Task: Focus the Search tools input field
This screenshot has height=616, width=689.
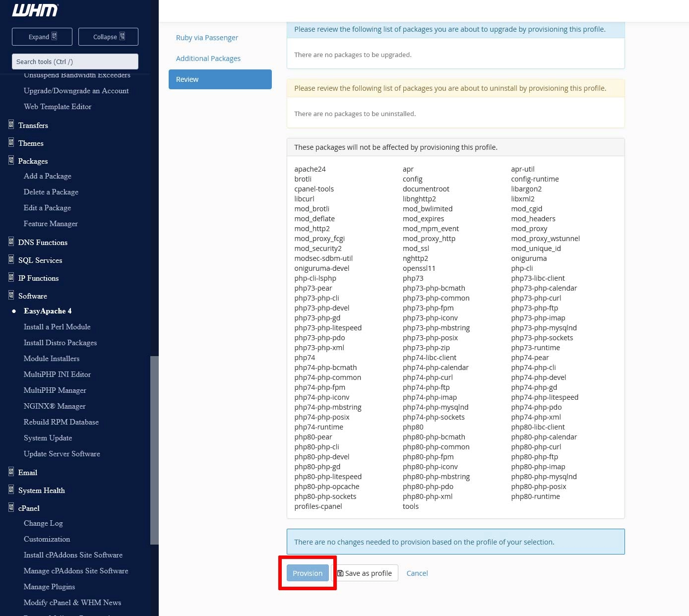Action: pos(75,62)
